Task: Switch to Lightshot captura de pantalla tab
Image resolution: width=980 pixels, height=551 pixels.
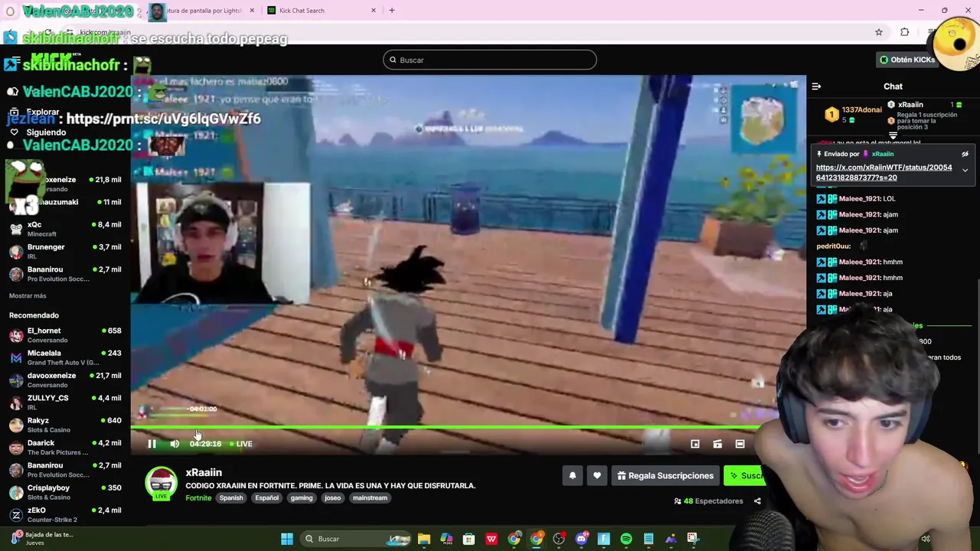Action: (199, 11)
